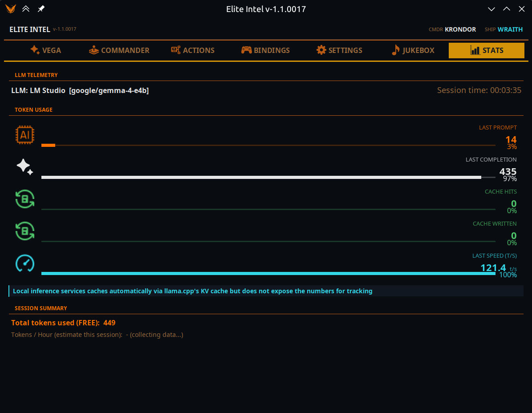Click the Last Completion value 435
Screen dimensions: 532x413
[x=508, y=172]
